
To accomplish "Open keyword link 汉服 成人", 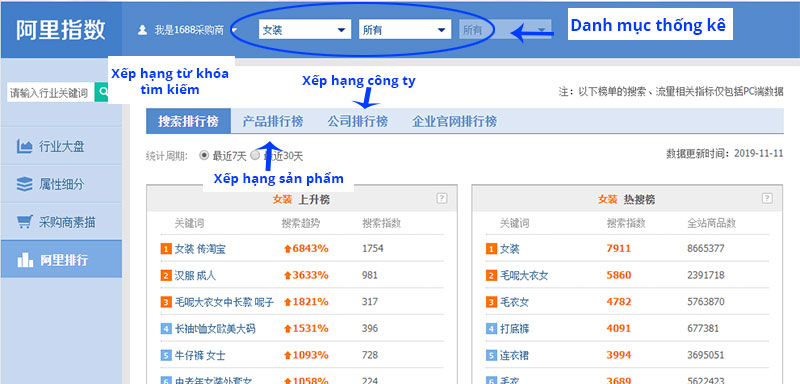I will [195, 275].
